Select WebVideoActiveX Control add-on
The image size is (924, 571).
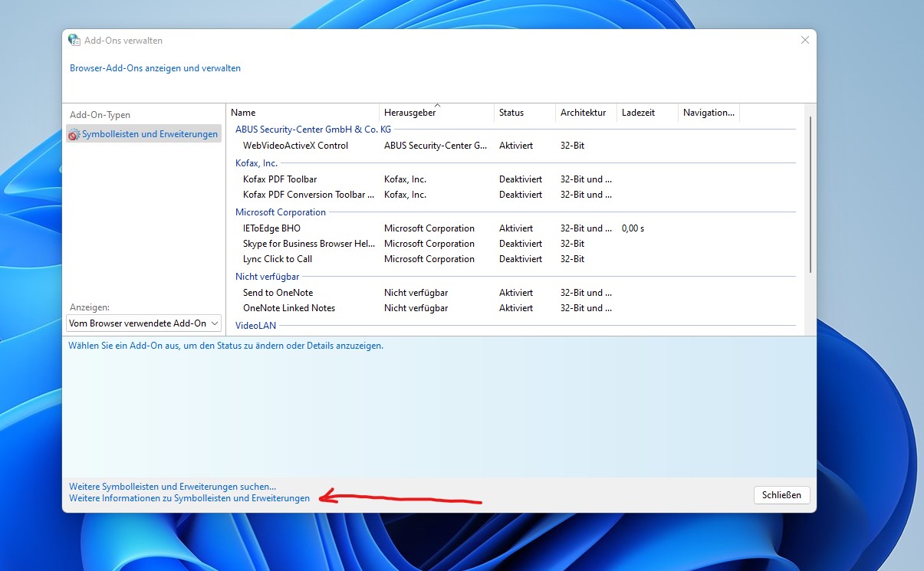coord(295,146)
